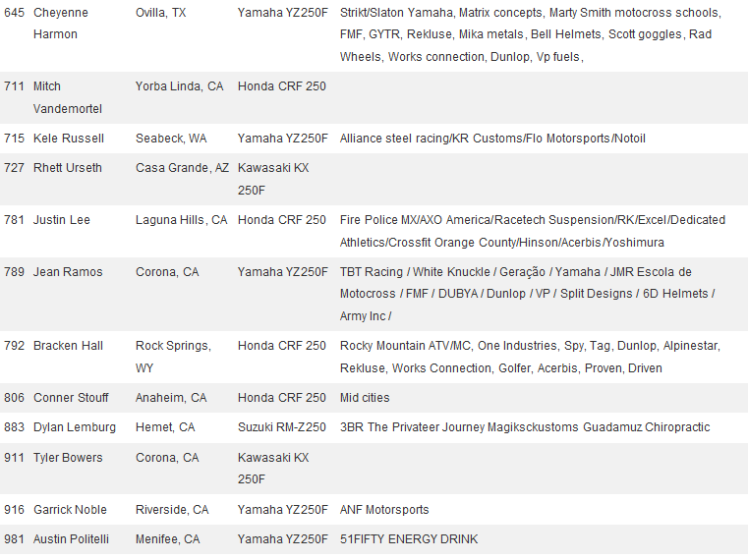Viewport: 748px width, 560px height.
Task: Select Laguna Hills, CA cell
Action: point(181,220)
